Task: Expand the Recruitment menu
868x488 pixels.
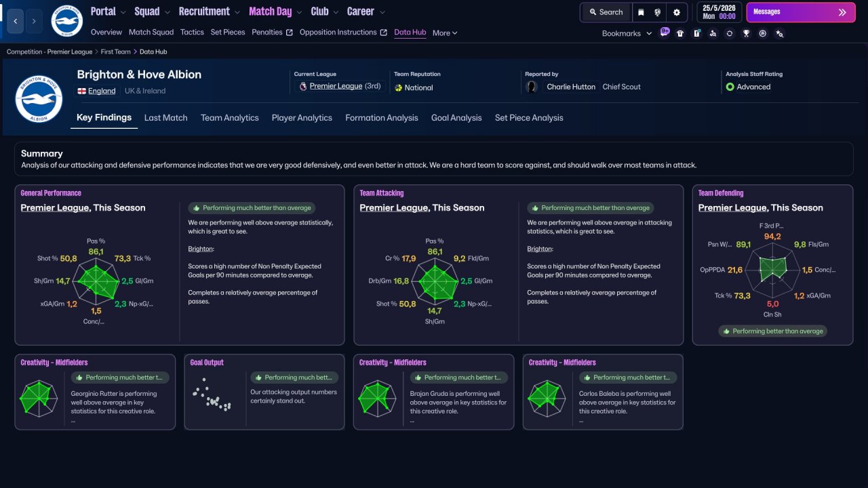Action: [209, 12]
